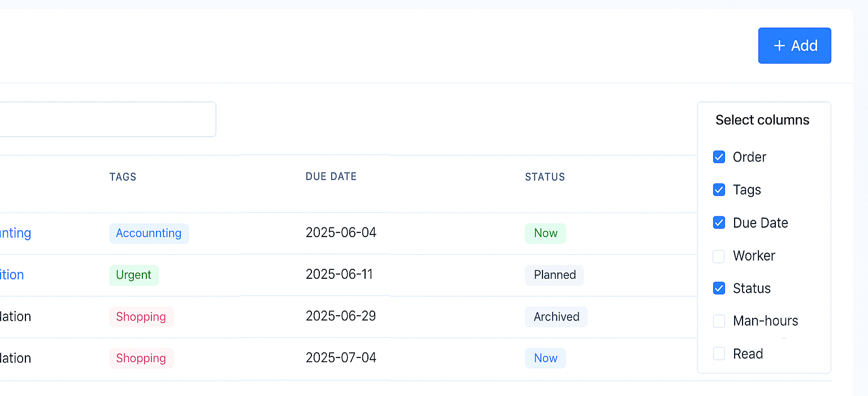Check the Read column checkbox

pos(719,354)
